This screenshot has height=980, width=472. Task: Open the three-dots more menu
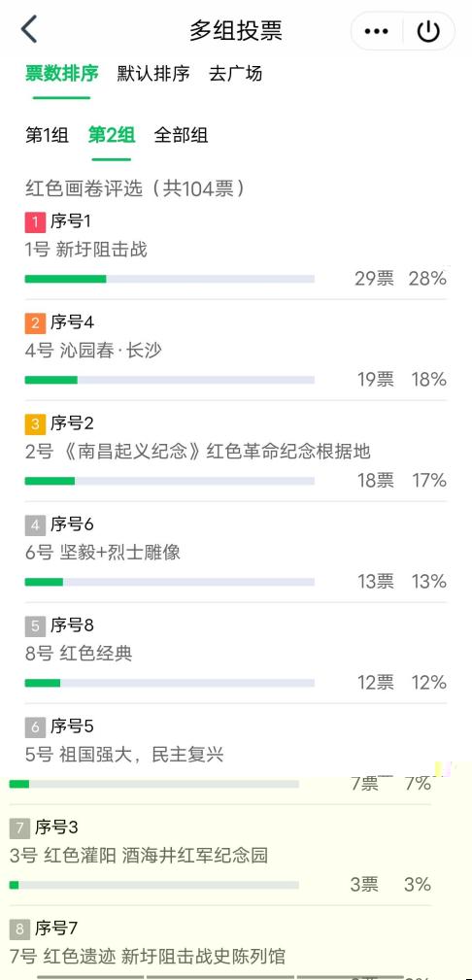tap(377, 31)
